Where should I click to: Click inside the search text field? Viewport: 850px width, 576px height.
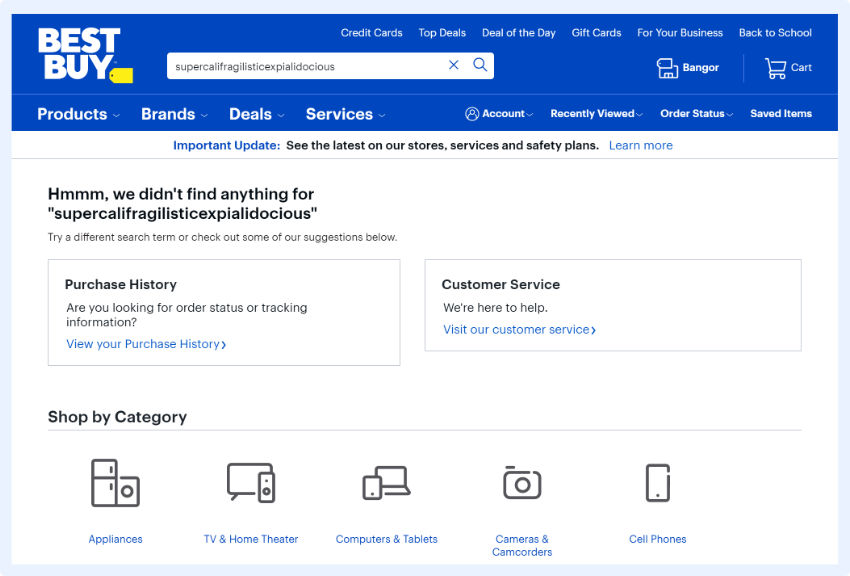click(x=300, y=66)
